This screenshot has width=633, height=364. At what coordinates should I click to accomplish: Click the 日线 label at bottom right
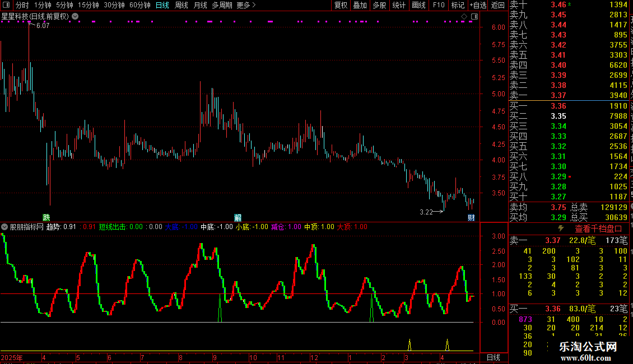[x=494, y=357]
